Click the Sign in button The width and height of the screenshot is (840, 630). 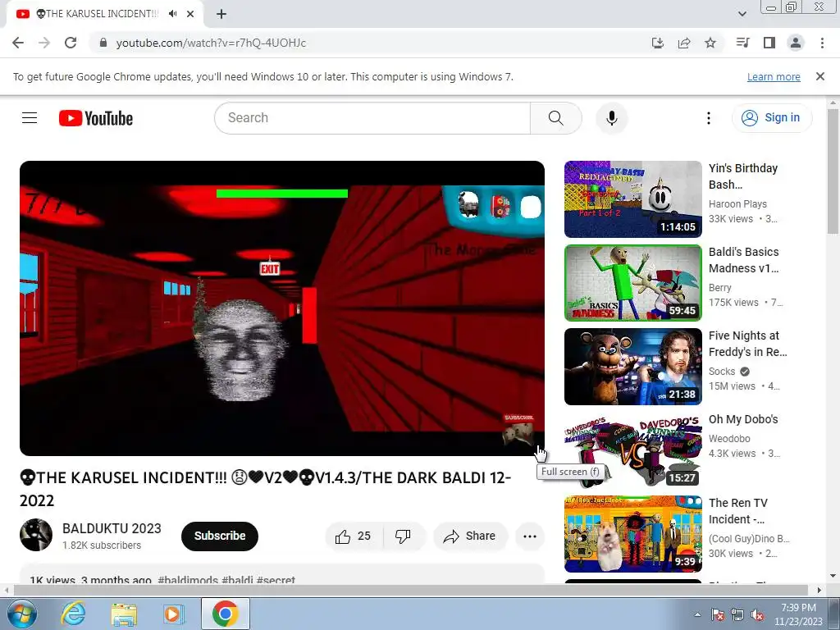tap(771, 118)
